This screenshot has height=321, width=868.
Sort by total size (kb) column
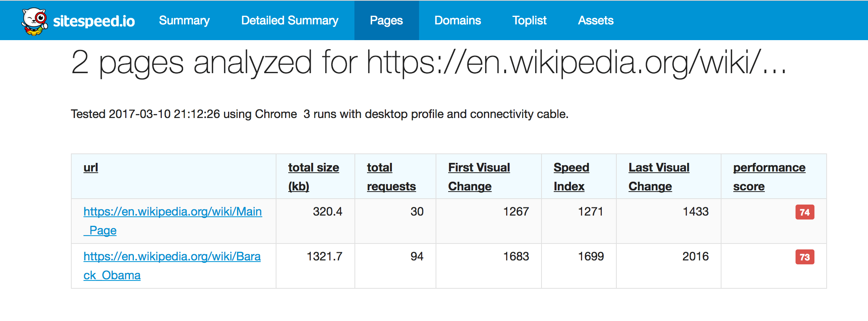click(313, 177)
